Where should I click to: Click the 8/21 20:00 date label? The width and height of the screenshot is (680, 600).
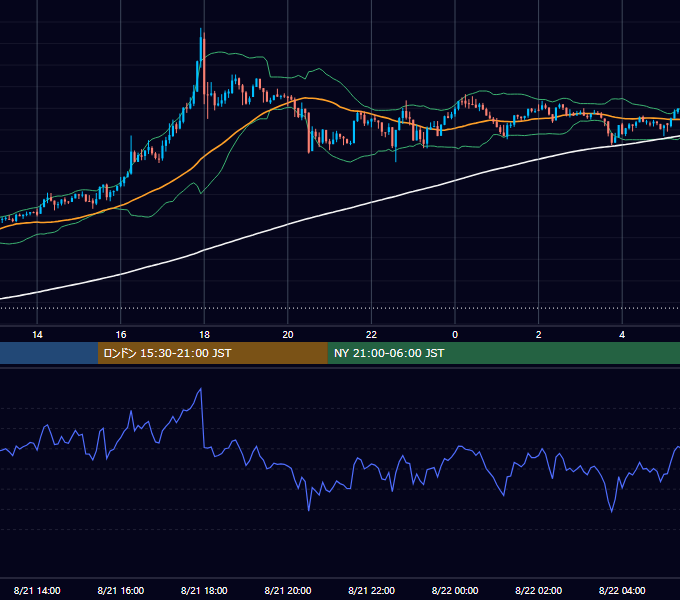(288, 590)
